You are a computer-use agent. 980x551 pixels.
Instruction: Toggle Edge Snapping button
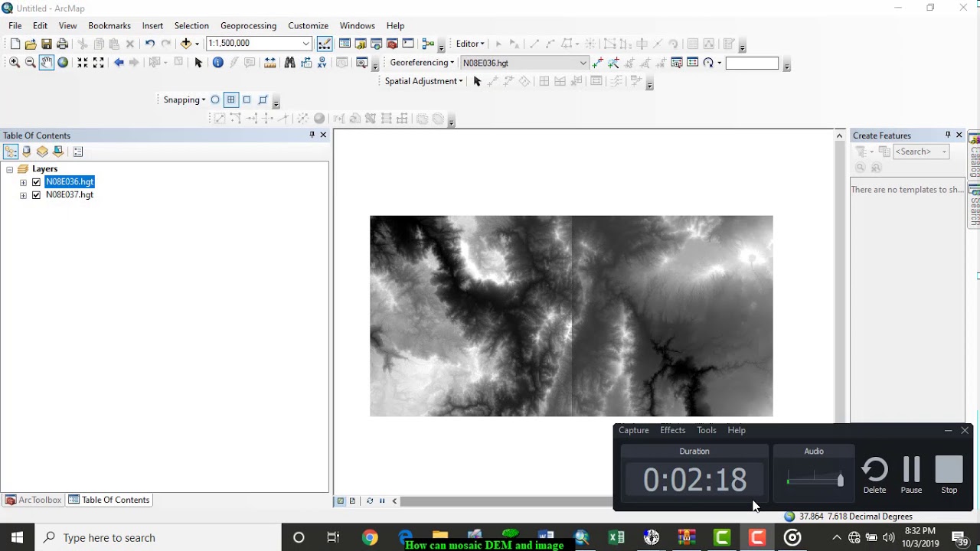click(263, 99)
